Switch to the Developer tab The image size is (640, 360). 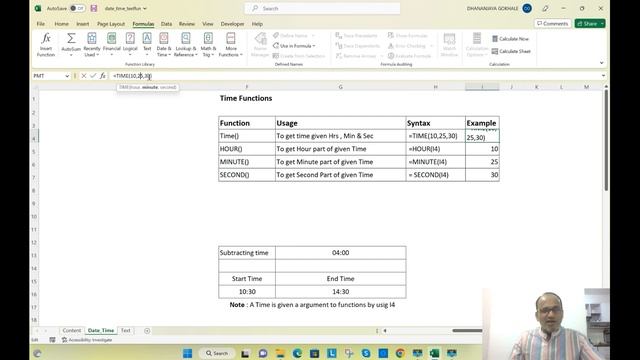coord(232,24)
